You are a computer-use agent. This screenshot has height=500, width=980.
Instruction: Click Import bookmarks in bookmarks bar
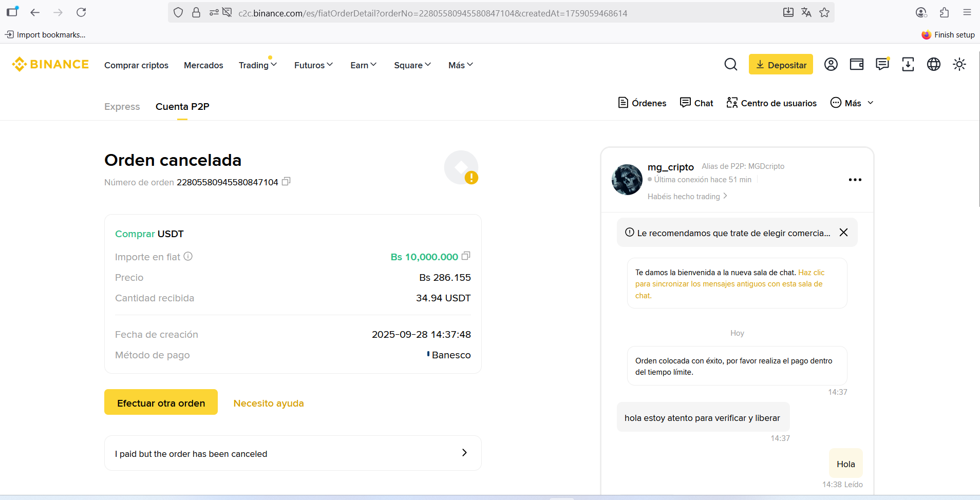point(45,35)
